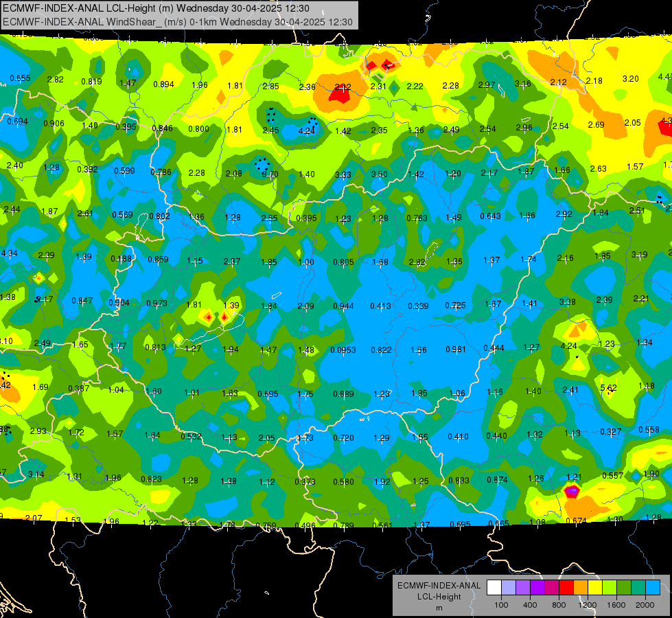Viewport: 672px width, 618px height.
Task: Click the wind shear value 0.725
Action: [x=455, y=306]
